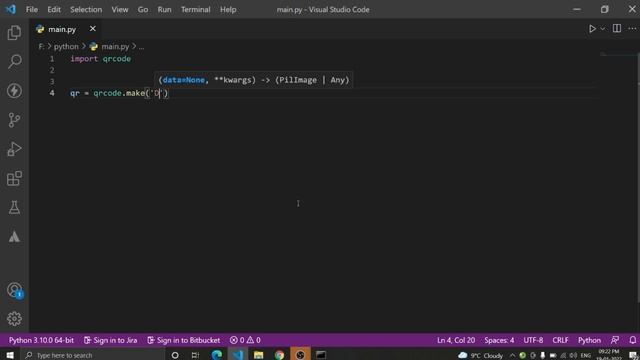640x360 pixels.
Task: Expand the breadcrumb ellipsis symbol list
Action: pos(141,47)
